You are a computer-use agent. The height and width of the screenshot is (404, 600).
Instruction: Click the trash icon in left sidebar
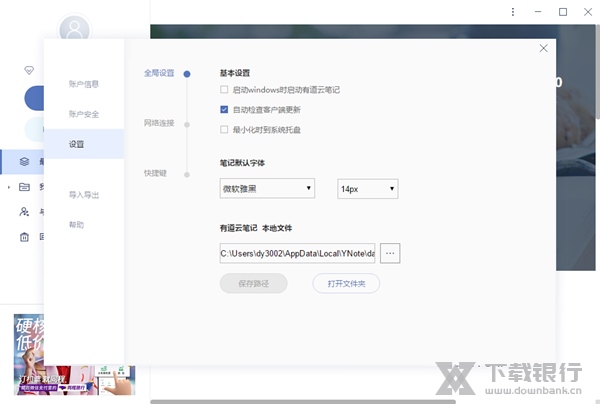click(x=25, y=237)
